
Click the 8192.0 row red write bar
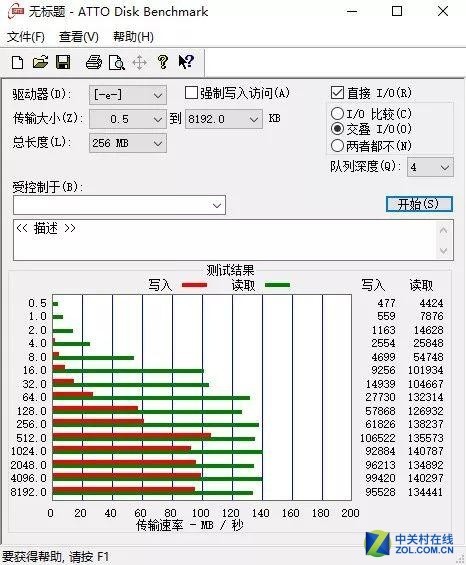[x=124, y=490]
